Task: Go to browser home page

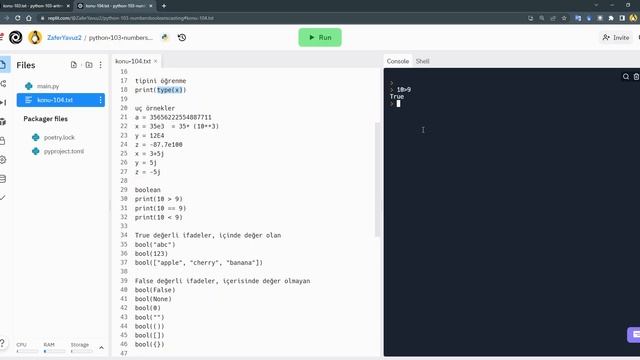Action: click(29, 18)
